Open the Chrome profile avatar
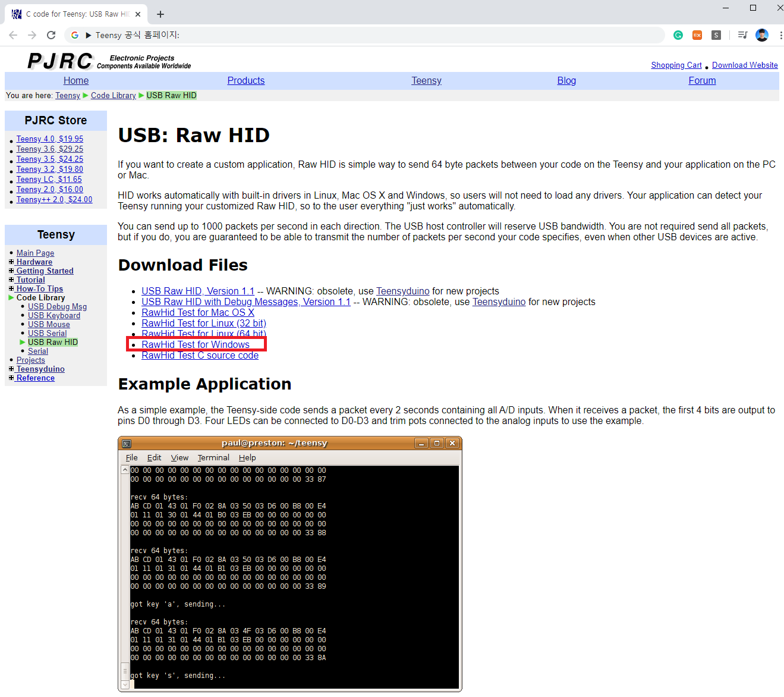 click(762, 35)
